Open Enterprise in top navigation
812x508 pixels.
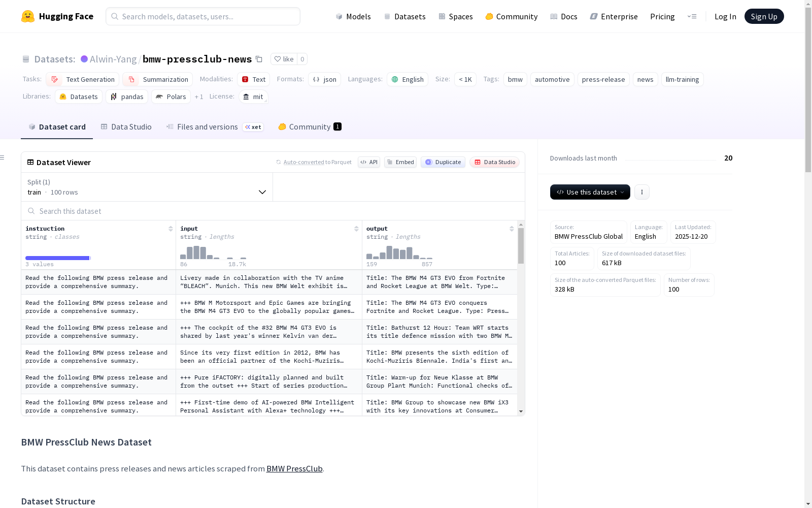pos(614,16)
